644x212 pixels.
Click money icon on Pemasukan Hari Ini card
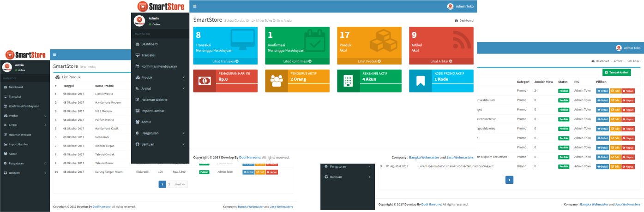(204, 81)
